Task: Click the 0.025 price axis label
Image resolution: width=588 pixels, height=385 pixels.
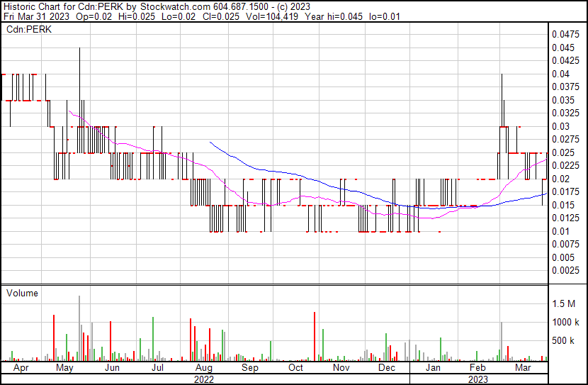Action: pos(562,152)
